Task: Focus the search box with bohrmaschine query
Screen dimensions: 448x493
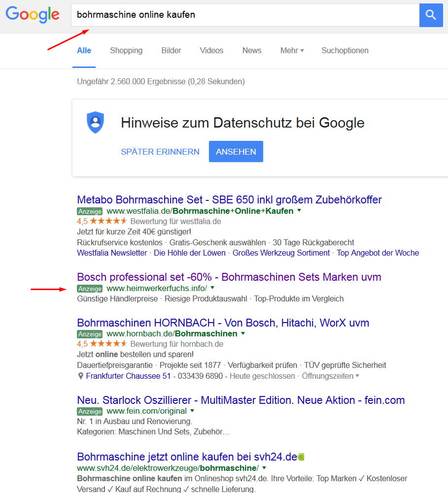Action: [x=245, y=15]
